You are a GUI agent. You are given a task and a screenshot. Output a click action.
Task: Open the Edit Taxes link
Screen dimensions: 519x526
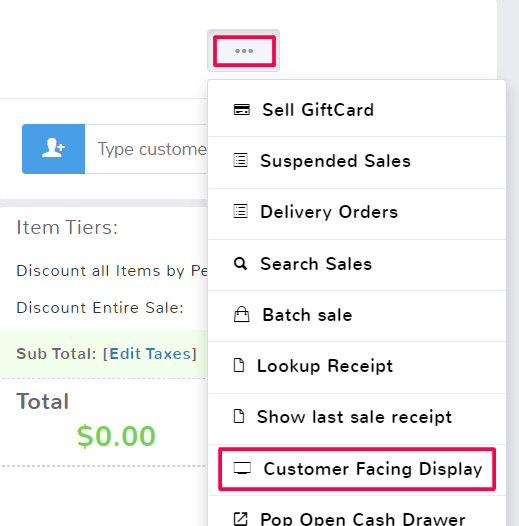tap(150, 354)
